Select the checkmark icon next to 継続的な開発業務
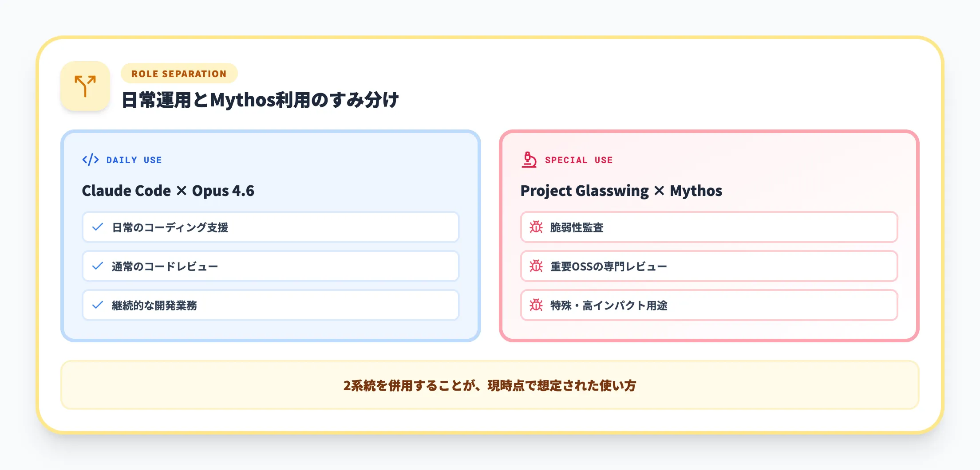The width and height of the screenshot is (980, 470). [97, 305]
